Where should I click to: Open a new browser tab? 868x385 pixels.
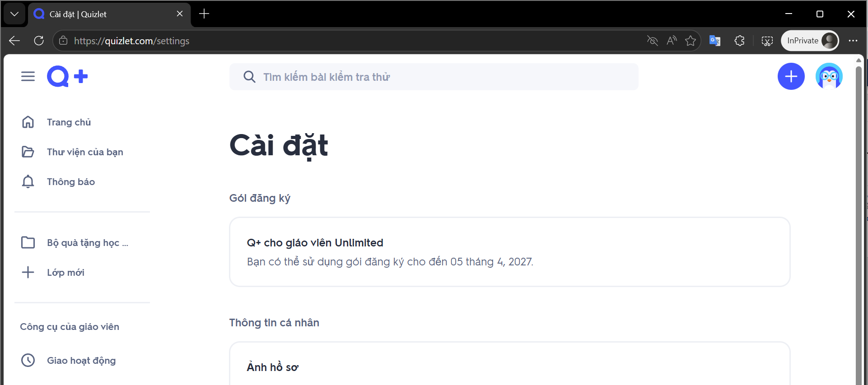pyautogui.click(x=204, y=14)
